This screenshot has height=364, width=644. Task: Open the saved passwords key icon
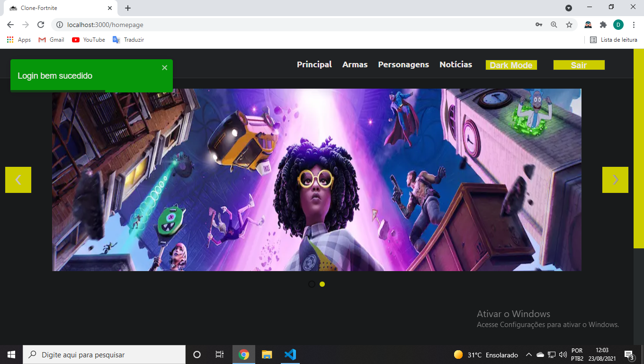click(x=539, y=25)
